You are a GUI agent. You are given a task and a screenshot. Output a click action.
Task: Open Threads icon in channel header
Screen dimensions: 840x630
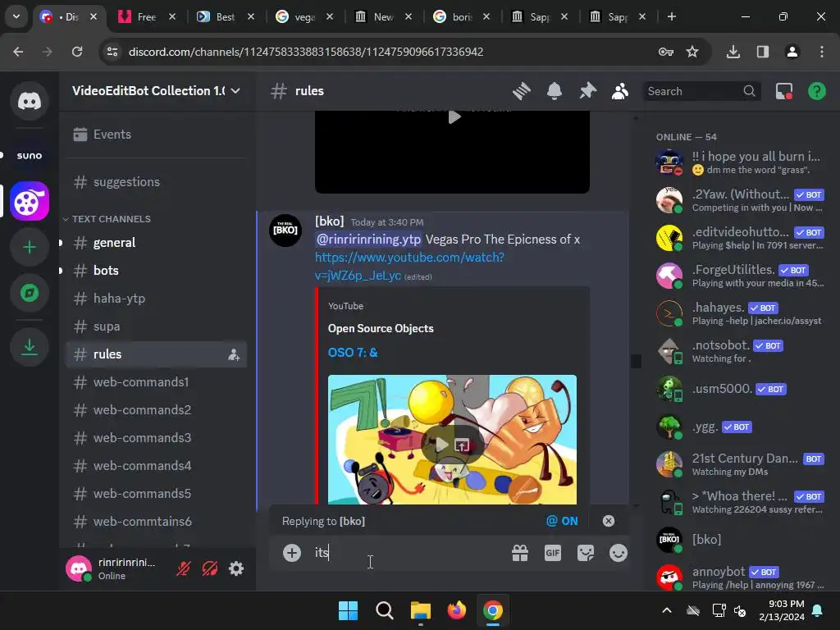(521, 91)
